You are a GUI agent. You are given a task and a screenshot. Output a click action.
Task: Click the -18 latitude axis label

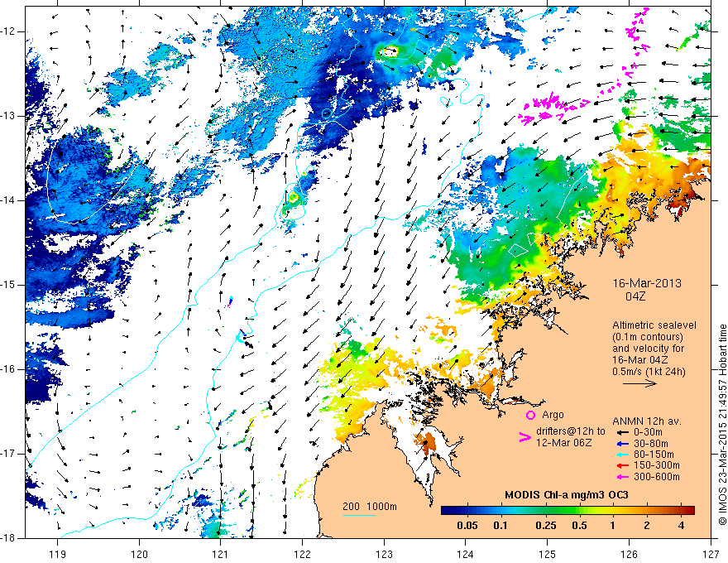pos(9,538)
